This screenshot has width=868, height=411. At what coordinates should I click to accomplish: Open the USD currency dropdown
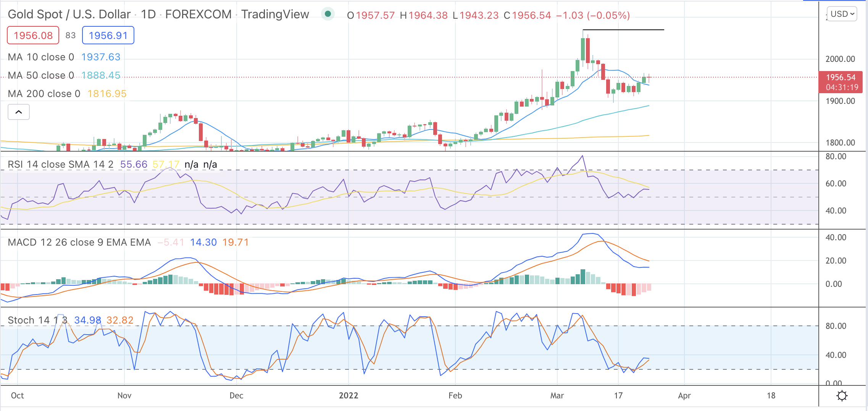842,14
